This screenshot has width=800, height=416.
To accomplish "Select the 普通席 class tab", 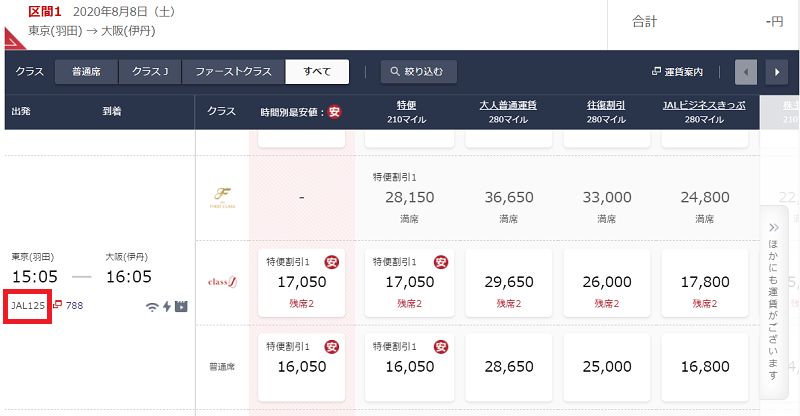I will tap(86, 71).
